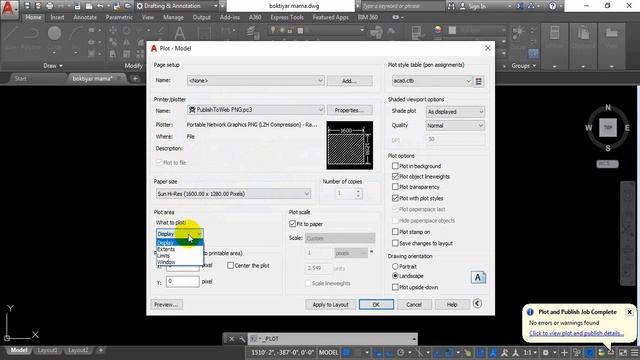Viewport: 640px width, 360px height.
Task: Select Portrait drawing orientation
Action: point(395,266)
